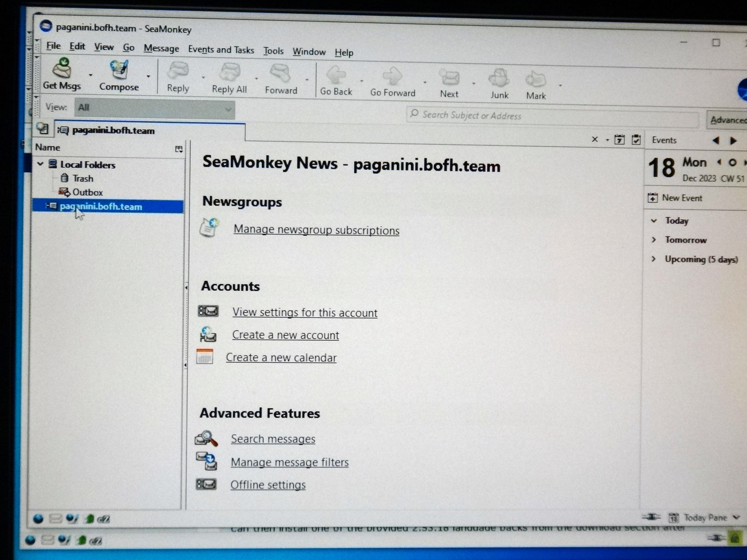Image resolution: width=747 pixels, height=560 pixels.
Task: Click Create a new calendar link
Action: pyautogui.click(x=281, y=357)
